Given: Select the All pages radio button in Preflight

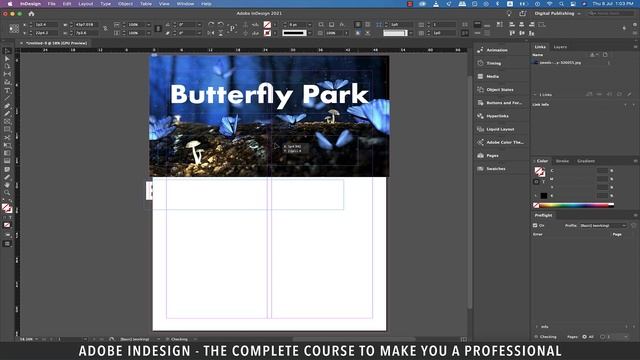Looking at the screenshot, I should tap(584, 337).
